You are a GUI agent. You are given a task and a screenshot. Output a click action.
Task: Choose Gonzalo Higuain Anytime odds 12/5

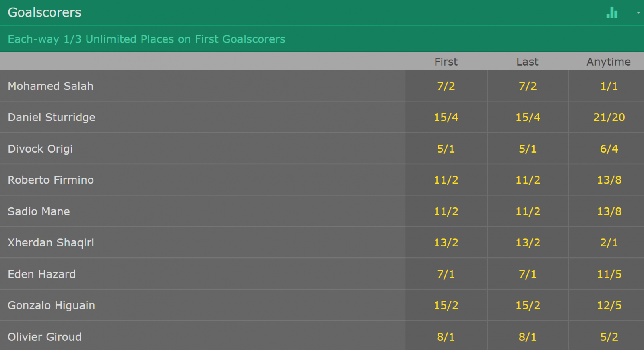coord(609,305)
